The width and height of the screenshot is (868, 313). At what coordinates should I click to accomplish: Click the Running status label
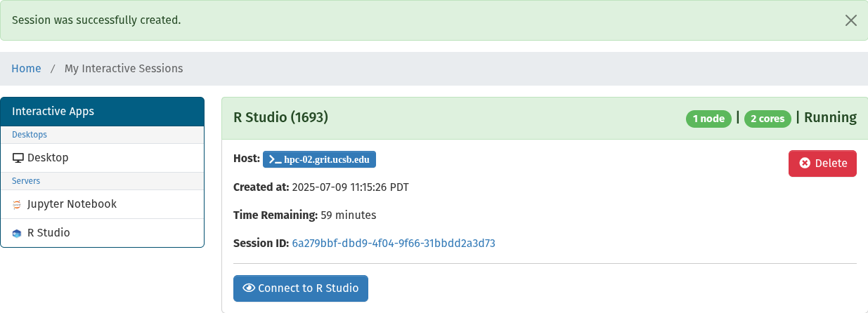point(830,118)
